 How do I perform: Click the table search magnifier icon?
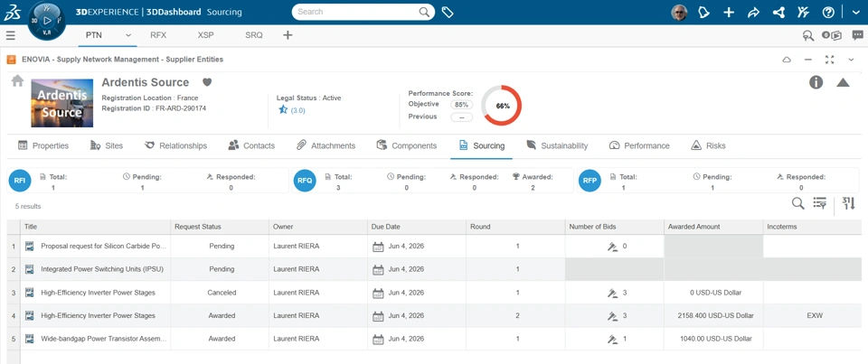coord(797,203)
